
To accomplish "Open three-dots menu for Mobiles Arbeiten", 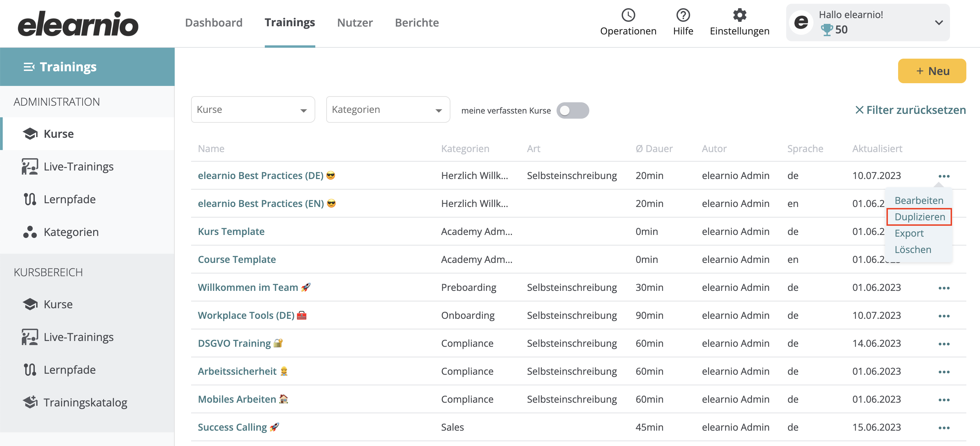I will (x=944, y=400).
